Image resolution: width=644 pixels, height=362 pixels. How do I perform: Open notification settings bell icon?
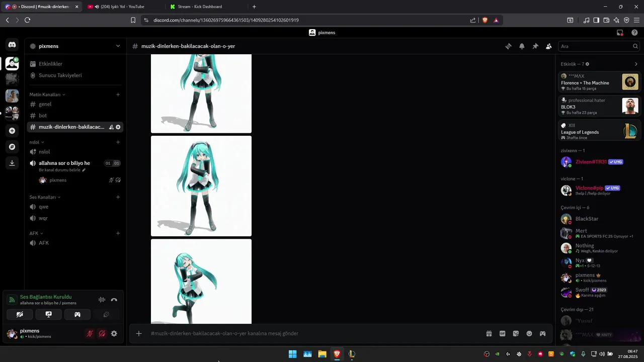pyautogui.click(x=522, y=46)
